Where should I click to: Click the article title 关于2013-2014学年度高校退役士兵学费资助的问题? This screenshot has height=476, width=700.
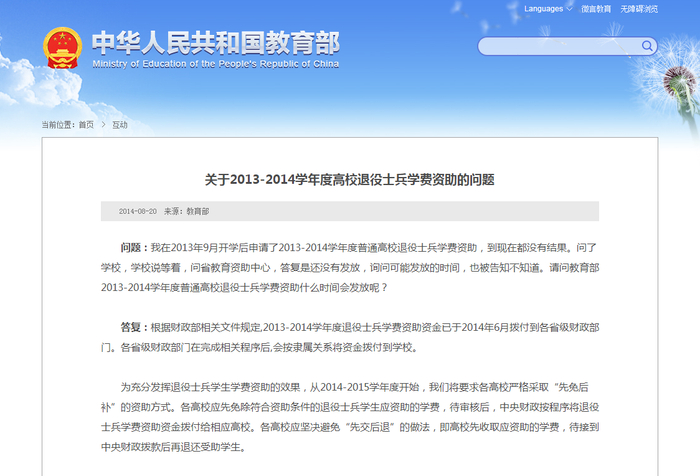click(350, 180)
